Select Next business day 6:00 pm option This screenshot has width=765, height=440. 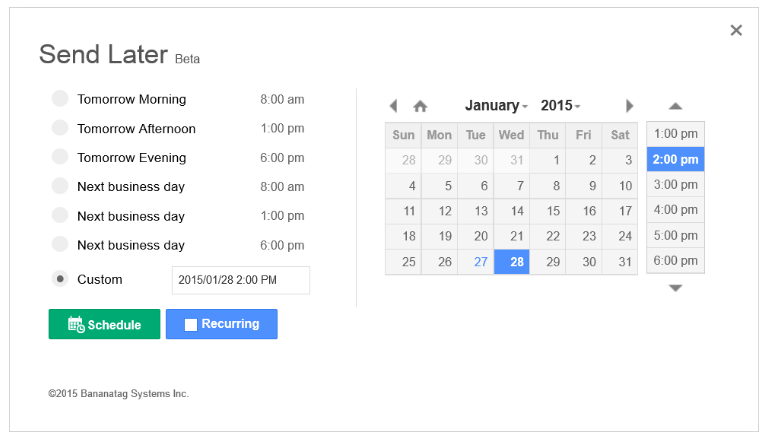(x=60, y=244)
